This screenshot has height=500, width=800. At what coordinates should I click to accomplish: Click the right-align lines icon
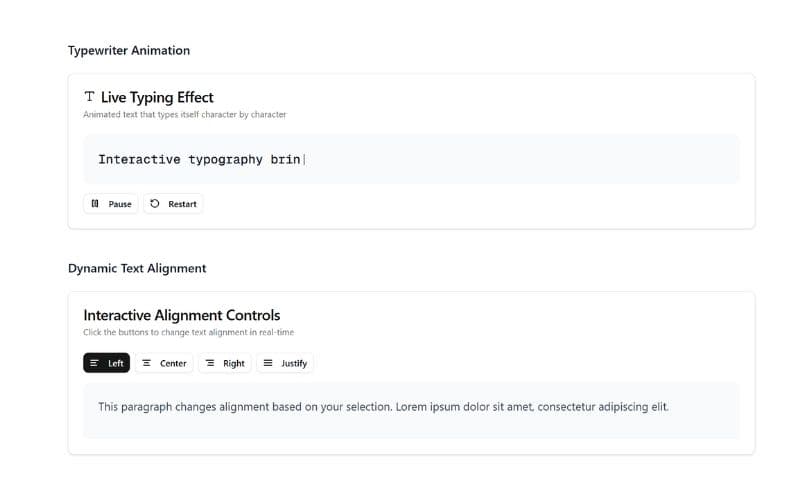point(210,363)
